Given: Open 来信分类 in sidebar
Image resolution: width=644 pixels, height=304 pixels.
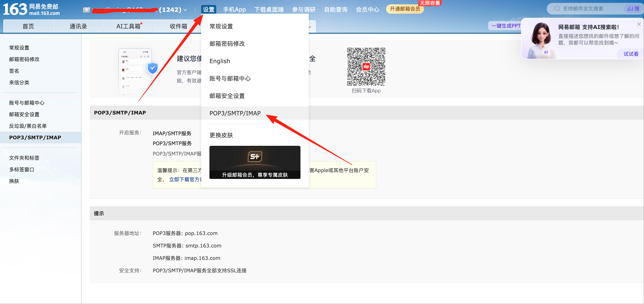Looking at the screenshot, I should 19,83.
